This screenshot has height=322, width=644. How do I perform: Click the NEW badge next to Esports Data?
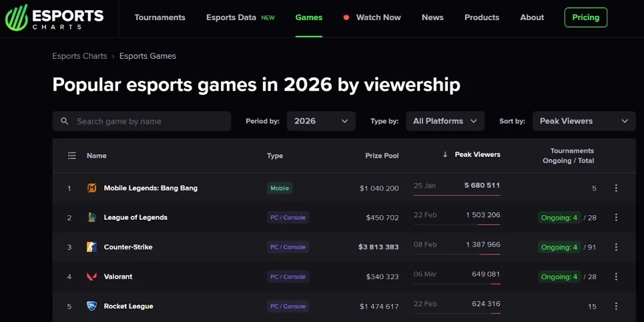[268, 17]
